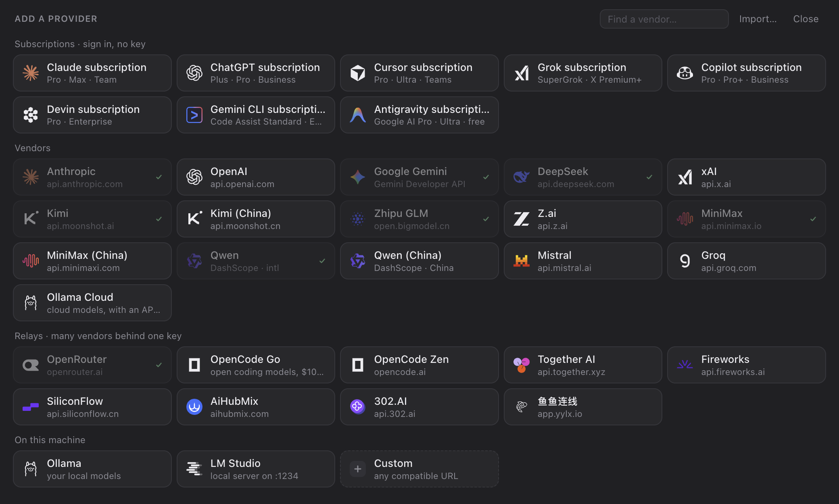This screenshot has width=839, height=504.
Task: Choose the 鱼鱼连线 relay card
Action: point(583,407)
